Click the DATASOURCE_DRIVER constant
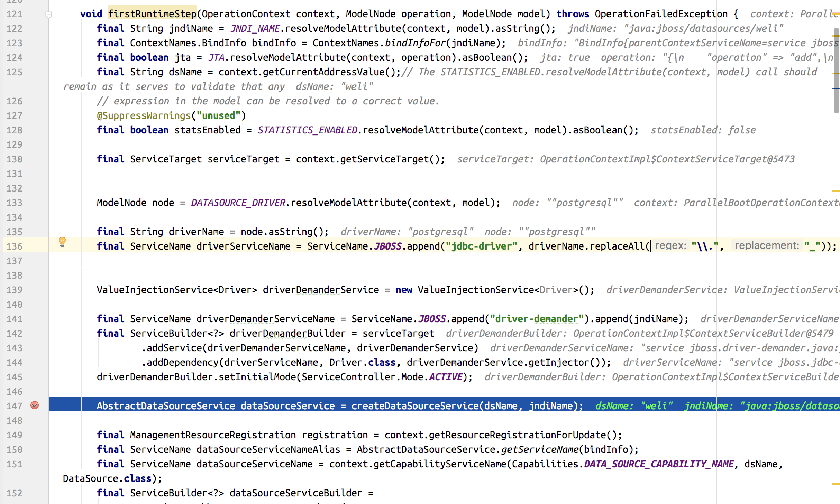The width and height of the screenshot is (840, 504). click(x=238, y=203)
